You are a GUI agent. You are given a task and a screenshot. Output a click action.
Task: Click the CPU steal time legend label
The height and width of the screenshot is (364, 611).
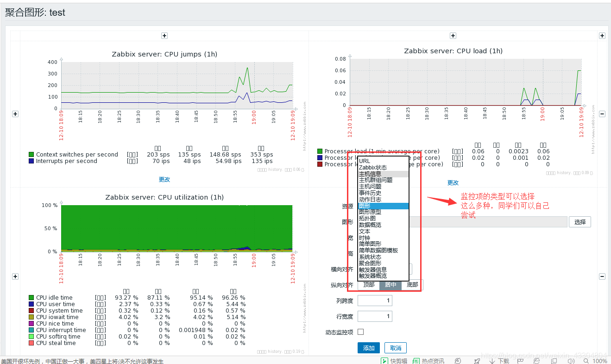point(56,343)
